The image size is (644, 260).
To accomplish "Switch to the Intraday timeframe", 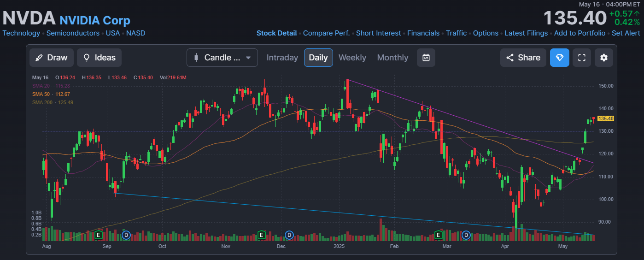I will [282, 58].
